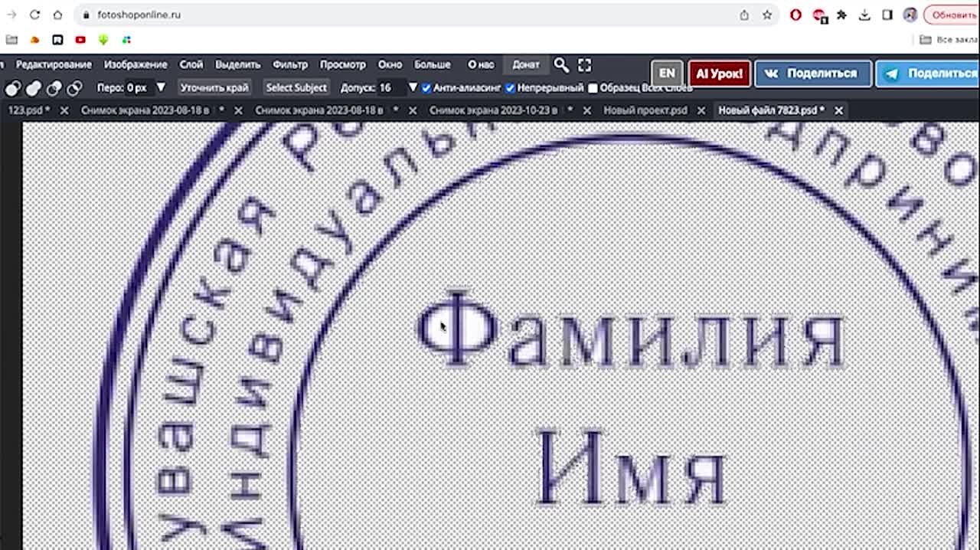Open the Изображение menu
Viewport: 980px width, 550px height.
click(136, 65)
